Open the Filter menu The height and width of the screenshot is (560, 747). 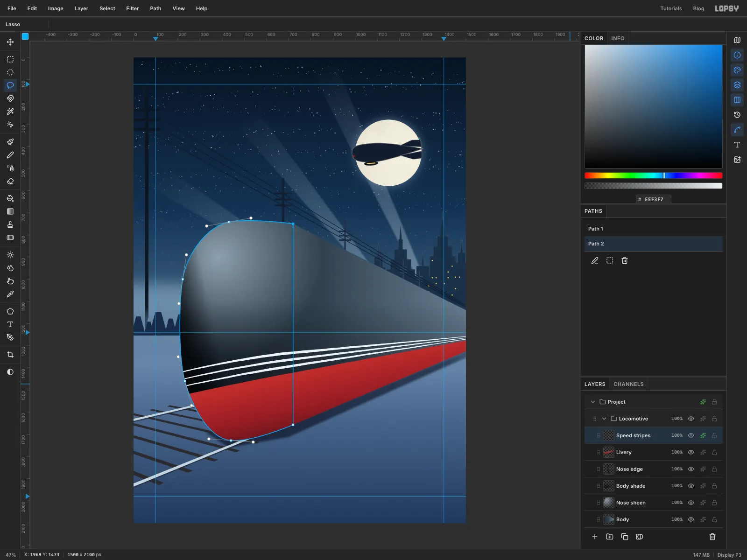(x=133, y=8)
